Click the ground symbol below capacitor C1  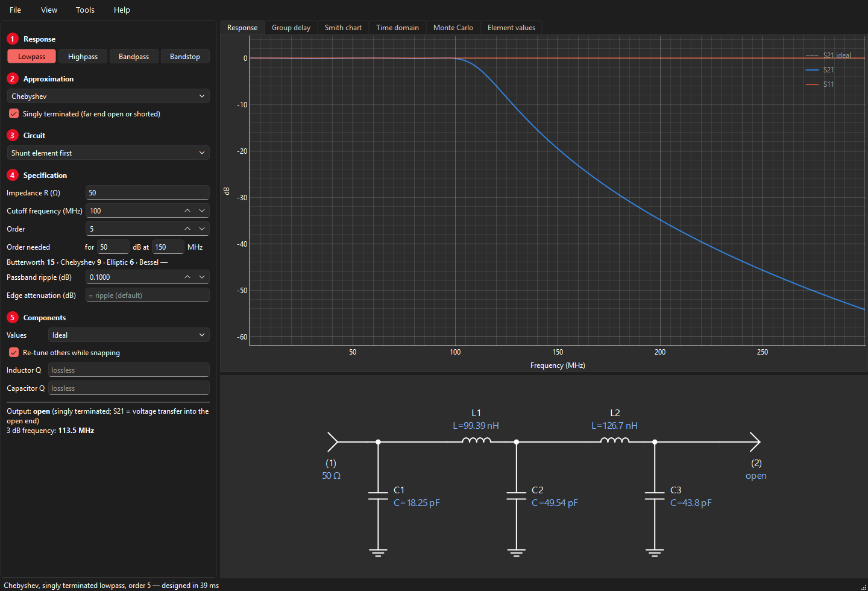(378, 552)
